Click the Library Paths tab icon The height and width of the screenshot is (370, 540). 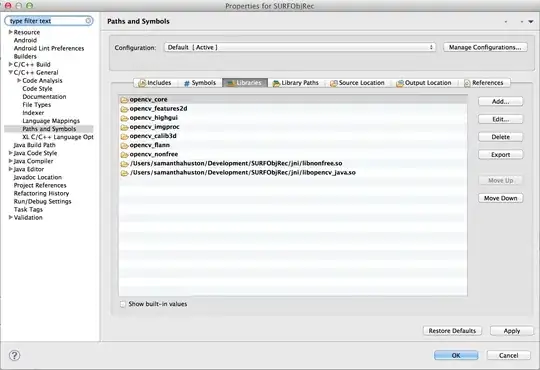(276, 83)
